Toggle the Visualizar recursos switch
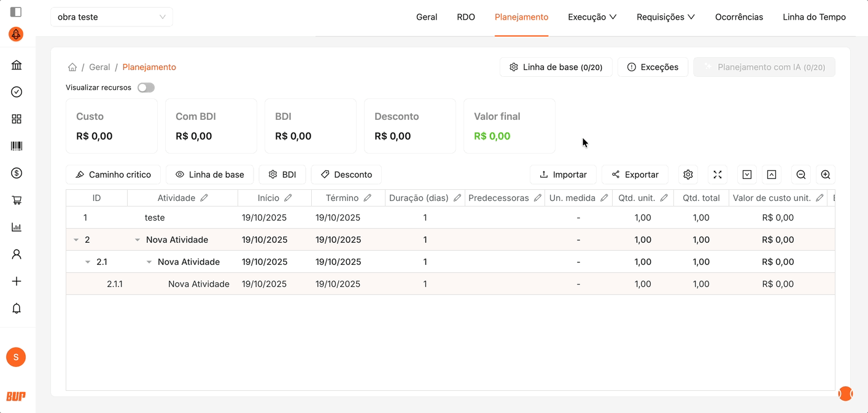868x413 pixels. click(x=146, y=87)
